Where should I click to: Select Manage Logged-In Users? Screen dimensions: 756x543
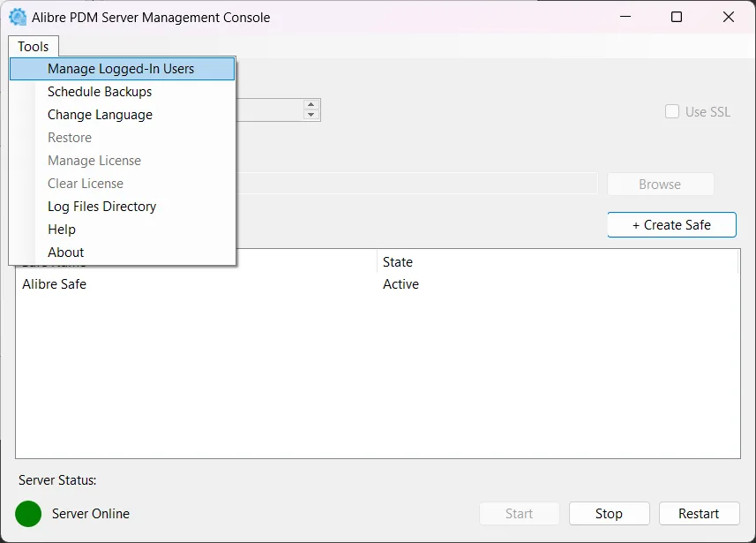122,69
